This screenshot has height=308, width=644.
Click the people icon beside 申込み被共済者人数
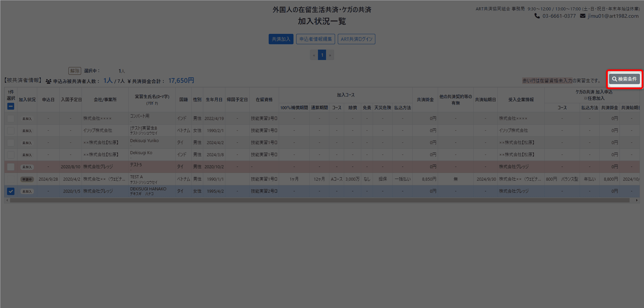[49, 81]
